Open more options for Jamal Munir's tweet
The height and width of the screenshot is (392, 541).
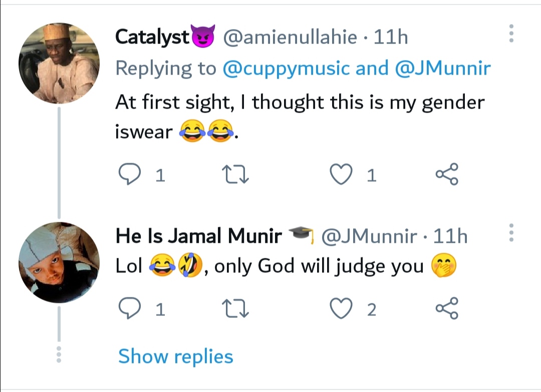[511, 233]
